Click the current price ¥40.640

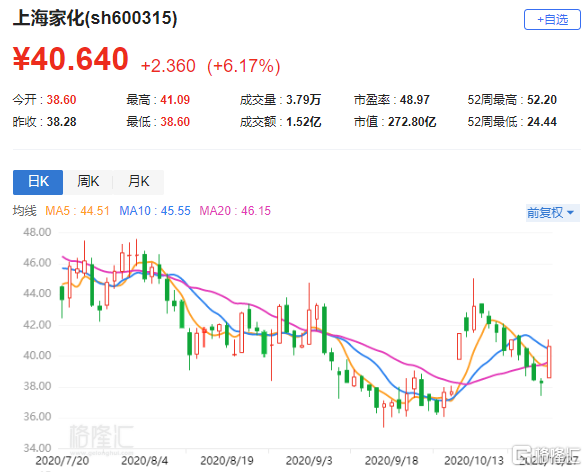71,59
